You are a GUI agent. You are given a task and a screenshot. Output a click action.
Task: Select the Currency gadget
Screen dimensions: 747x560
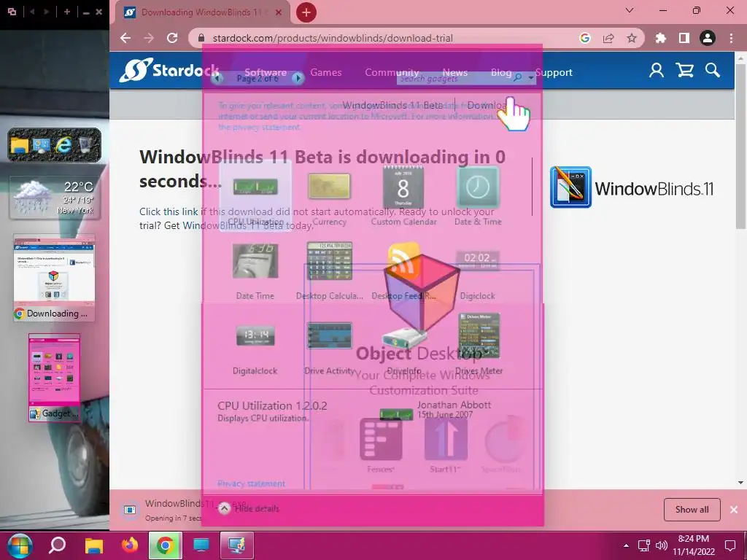point(329,195)
